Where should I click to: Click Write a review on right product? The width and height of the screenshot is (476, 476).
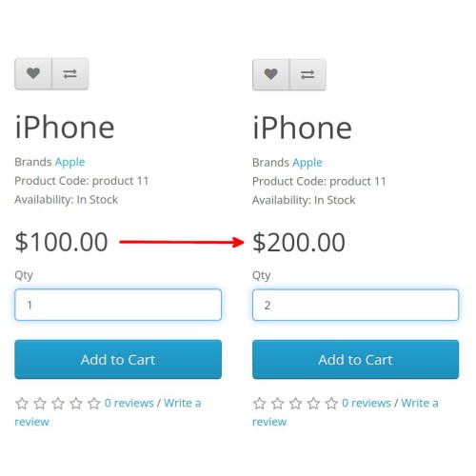click(346, 412)
